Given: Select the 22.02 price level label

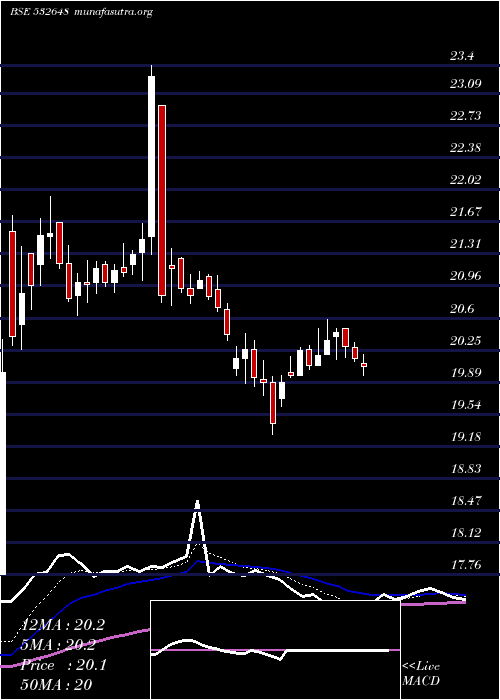Looking at the screenshot, I should 466,179.
